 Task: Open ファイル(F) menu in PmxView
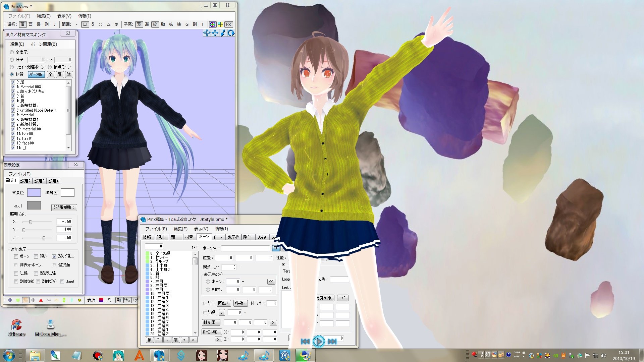(19, 16)
